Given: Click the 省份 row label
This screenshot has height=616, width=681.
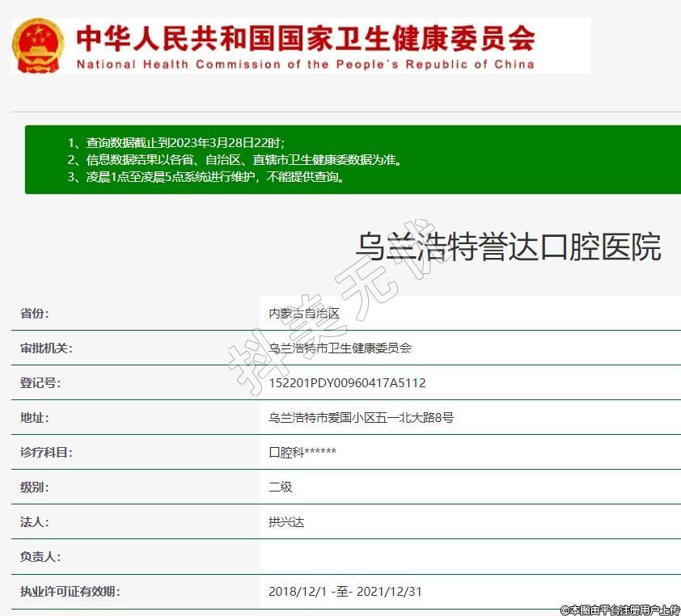Looking at the screenshot, I should (35, 314).
